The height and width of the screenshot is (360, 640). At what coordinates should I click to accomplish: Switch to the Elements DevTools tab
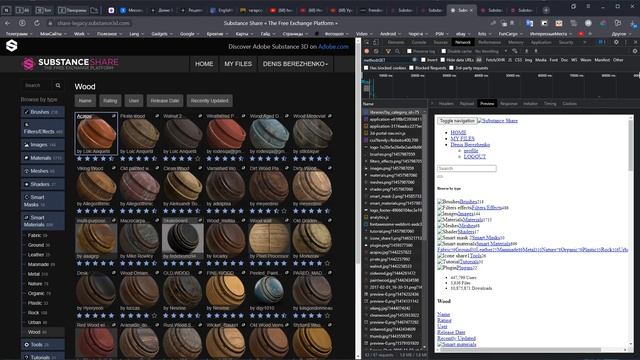pyautogui.click(x=396, y=42)
